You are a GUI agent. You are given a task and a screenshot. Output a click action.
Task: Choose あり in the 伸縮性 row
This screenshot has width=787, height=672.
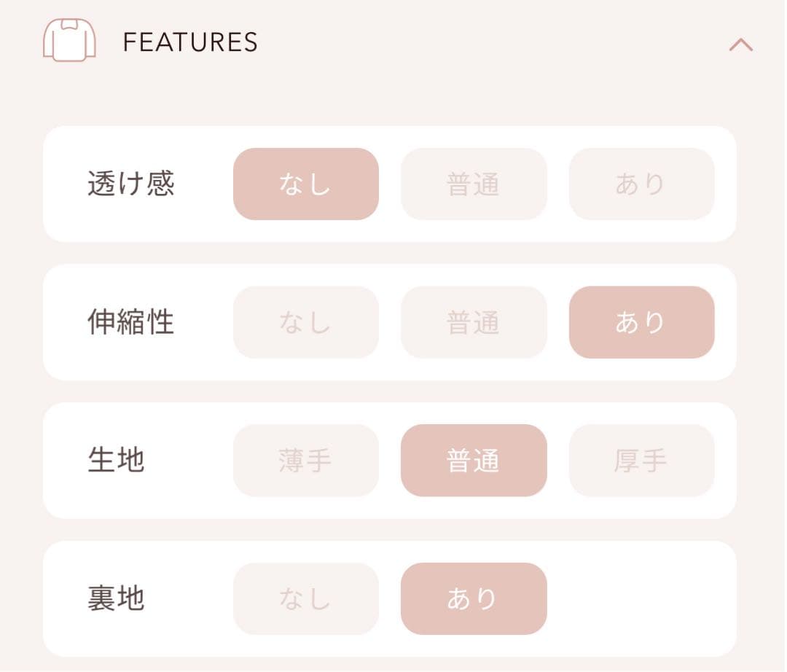[641, 322]
